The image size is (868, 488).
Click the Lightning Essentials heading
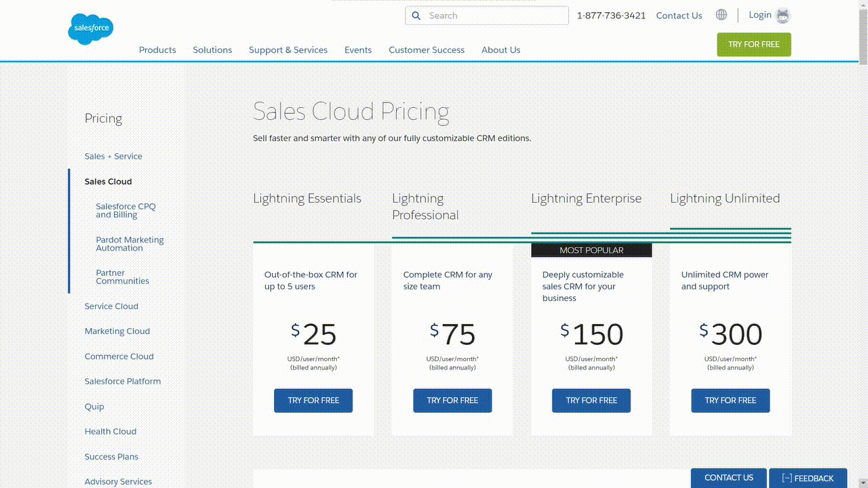point(307,199)
